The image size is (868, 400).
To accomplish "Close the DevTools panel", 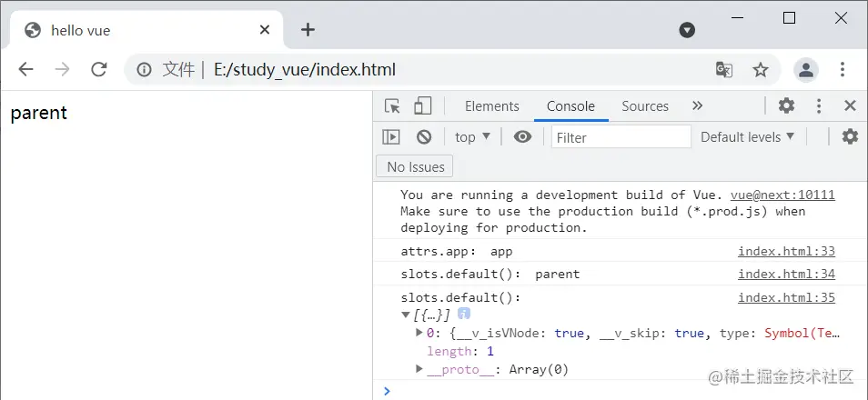I will pos(851,105).
